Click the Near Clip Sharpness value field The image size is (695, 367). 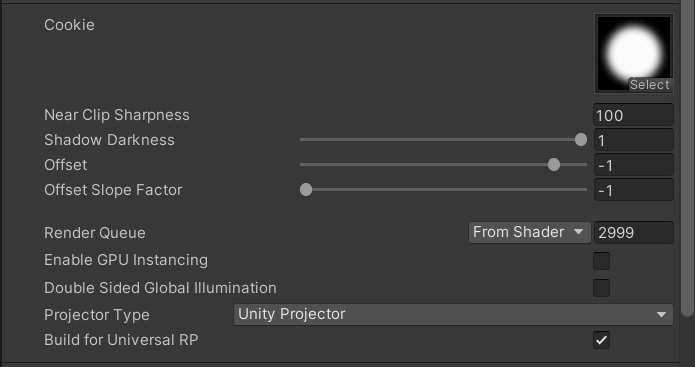[x=634, y=115]
